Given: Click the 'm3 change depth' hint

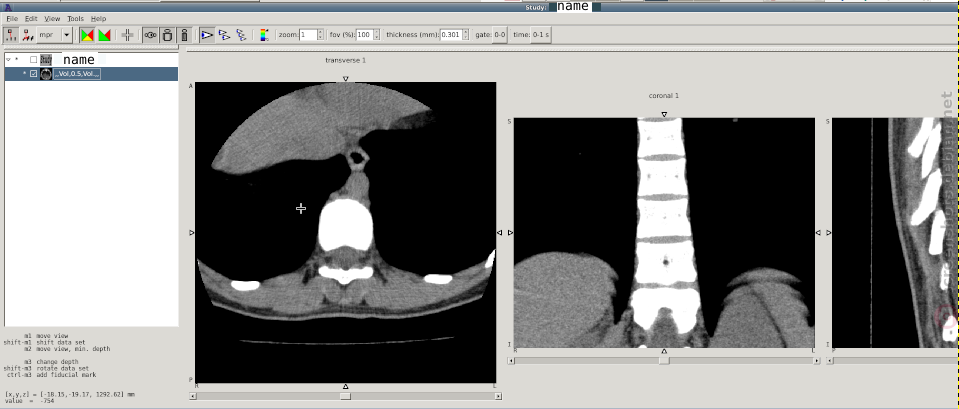Looking at the screenshot, I should click(52, 362).
